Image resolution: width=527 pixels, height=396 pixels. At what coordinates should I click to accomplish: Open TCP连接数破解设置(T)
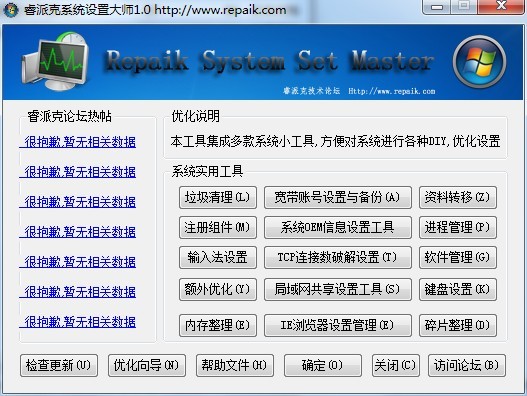338,258
